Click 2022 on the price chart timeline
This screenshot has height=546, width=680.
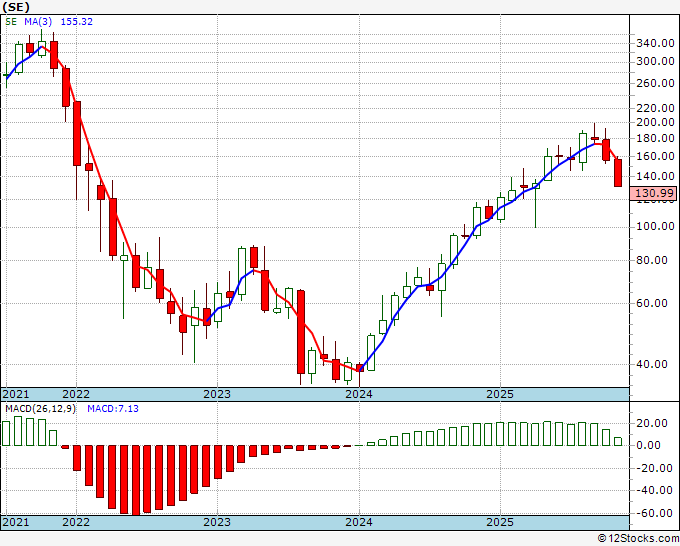(x=76, y=394)
